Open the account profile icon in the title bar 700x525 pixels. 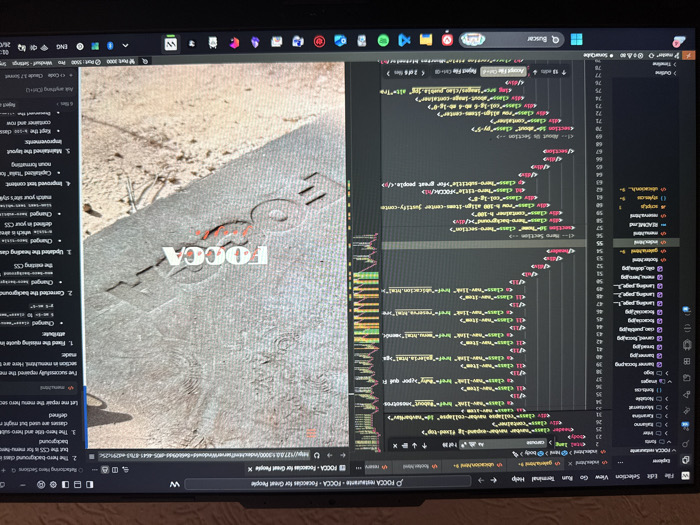pyautogui.click(x=41, y=484)
